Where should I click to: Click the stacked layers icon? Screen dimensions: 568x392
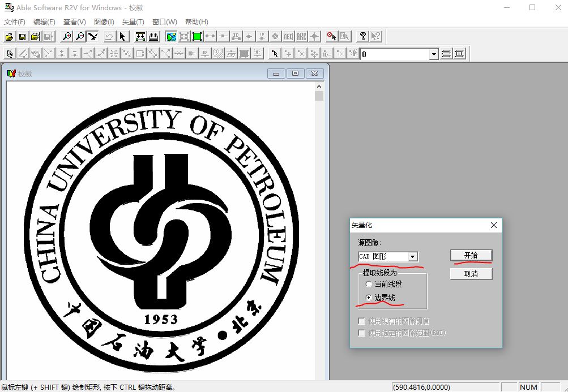pos(446,54)
